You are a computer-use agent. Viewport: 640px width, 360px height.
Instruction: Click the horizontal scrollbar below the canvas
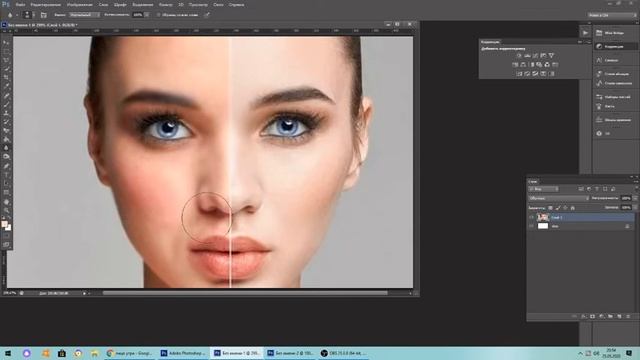tap(245, 293)
